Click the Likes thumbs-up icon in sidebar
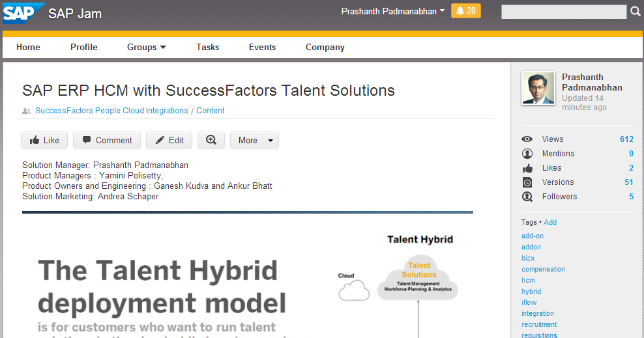644x338 pixels. (x=527, y=168)
